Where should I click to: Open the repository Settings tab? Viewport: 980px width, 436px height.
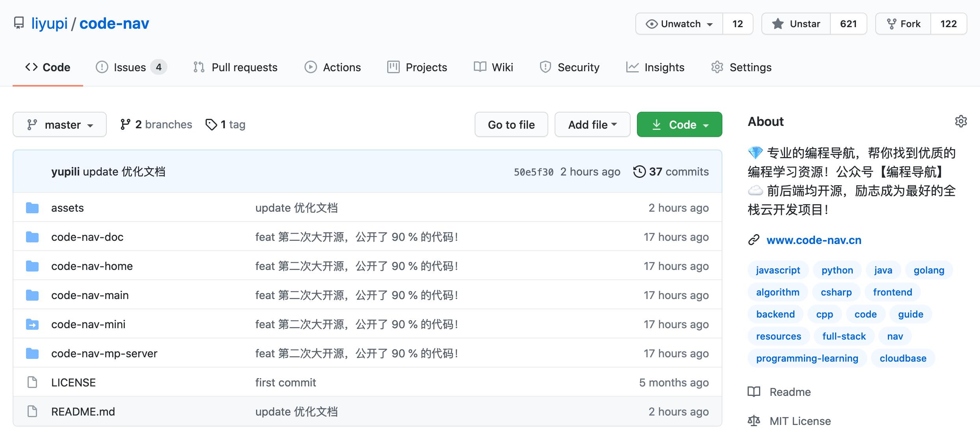tap(741, 67)
